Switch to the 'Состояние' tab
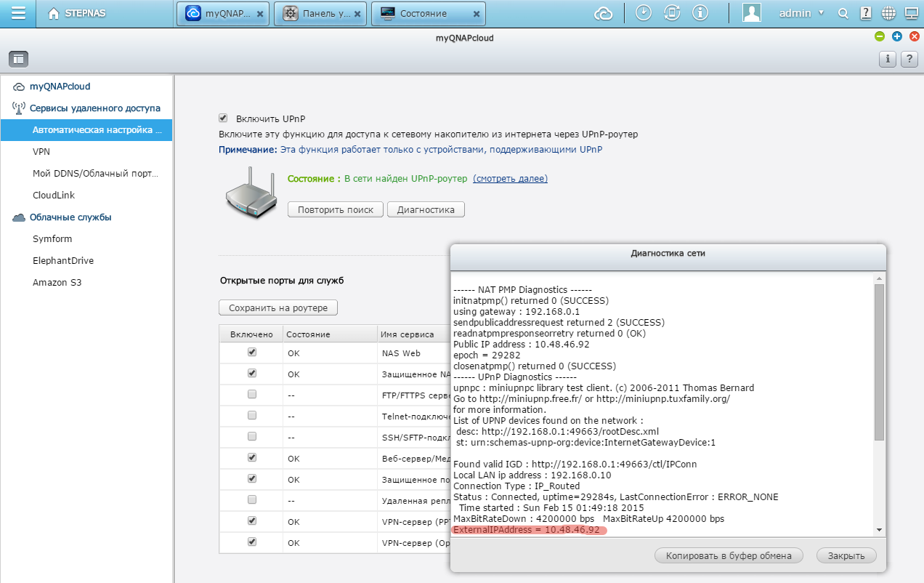Screen dimensions: 924x583 tap(423, 14)
